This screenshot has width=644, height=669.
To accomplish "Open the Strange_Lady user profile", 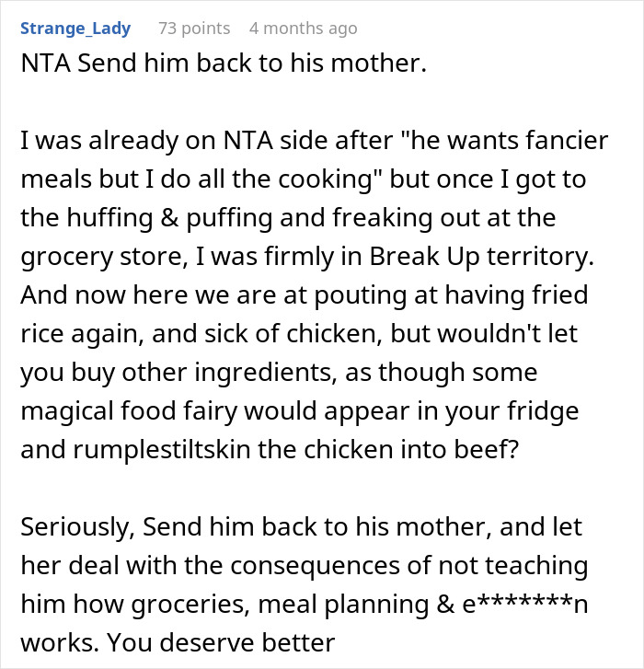I will pyautogui.click(x=75, y=29).
